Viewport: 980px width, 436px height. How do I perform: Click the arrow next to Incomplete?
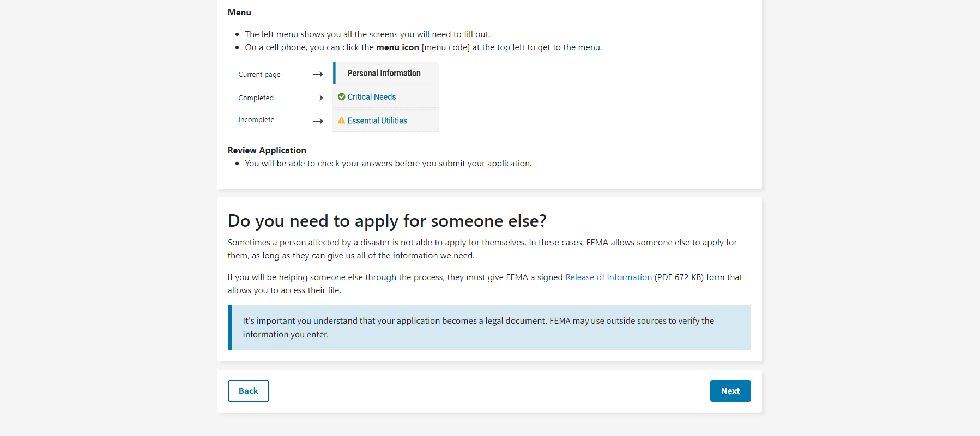(x=318, y=121)
